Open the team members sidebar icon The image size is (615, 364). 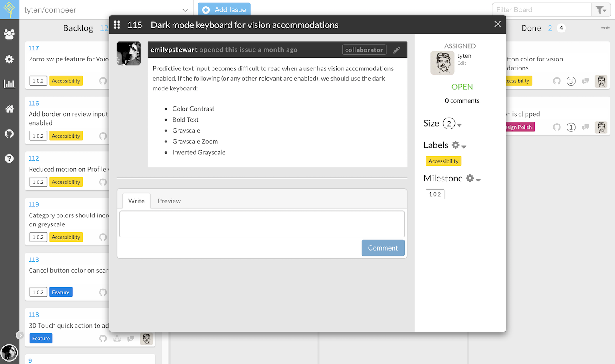pos(9,34)
